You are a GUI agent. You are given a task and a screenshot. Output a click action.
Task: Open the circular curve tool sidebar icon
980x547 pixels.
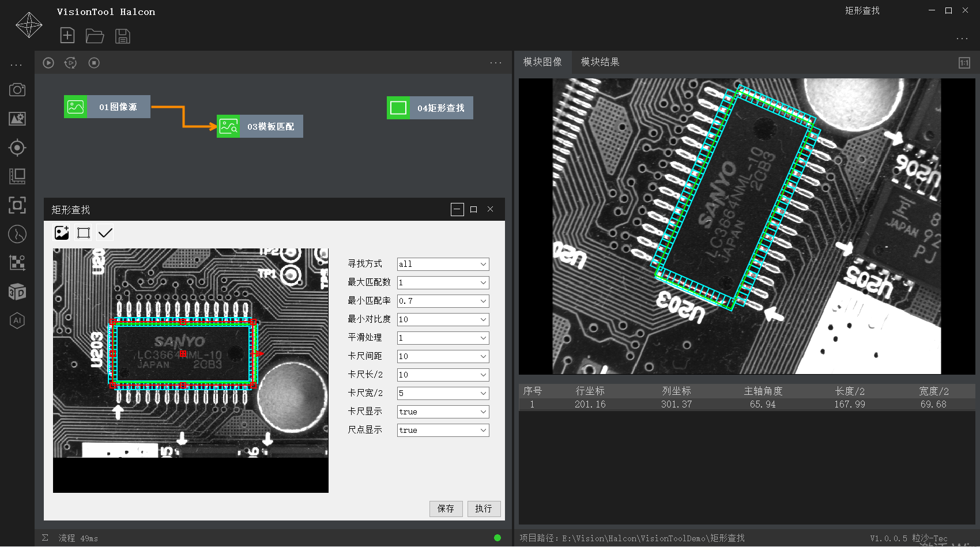pyautogui.click(x=17, y=234)
